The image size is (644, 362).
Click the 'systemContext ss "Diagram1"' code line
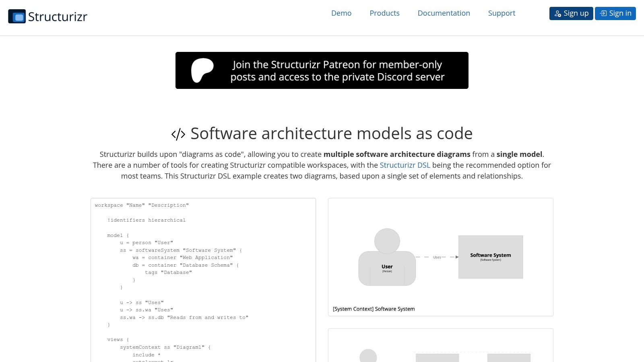pyautogui.click(x=165, y=347)
